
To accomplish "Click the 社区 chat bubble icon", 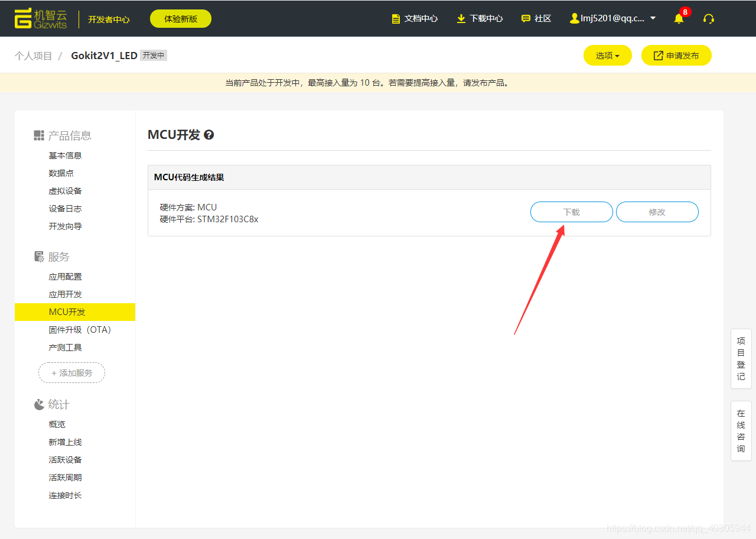I will coord(526,18).
